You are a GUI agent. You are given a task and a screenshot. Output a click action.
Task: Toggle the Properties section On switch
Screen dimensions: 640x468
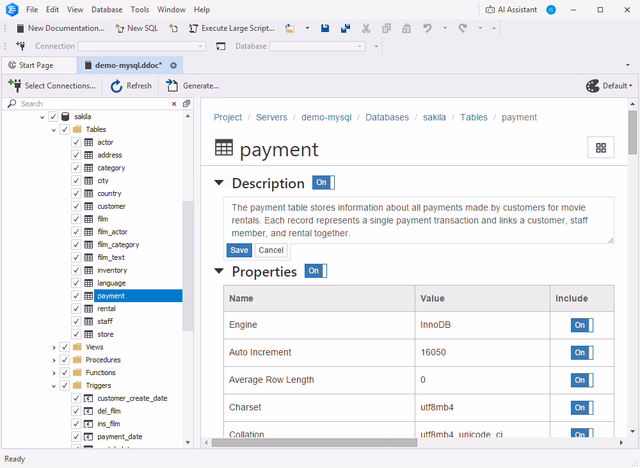coord(316,271)
